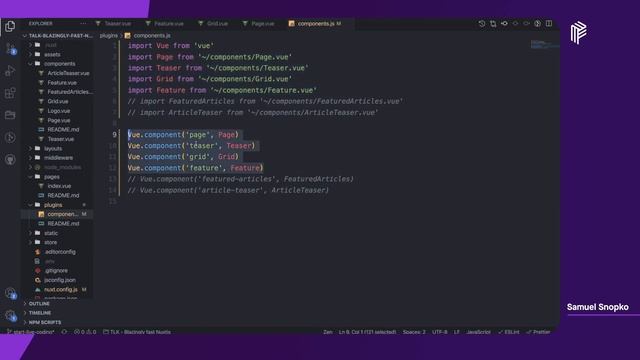Viewport: 640px width, 360px height.
Task: Click the code minimap preview
Action: tap(544, 44)
